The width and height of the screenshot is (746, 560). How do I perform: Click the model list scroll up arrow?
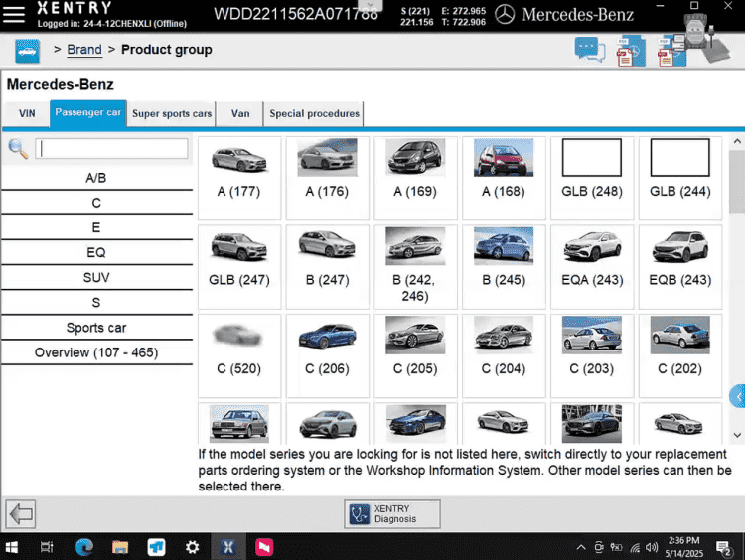click(737, 142)
